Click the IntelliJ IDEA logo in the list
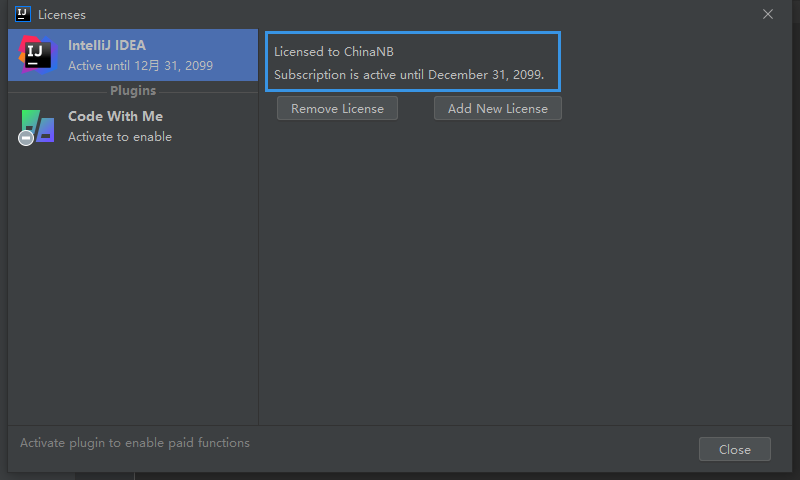The width and height of the screenshot is (800, 480). (x=37, y=56)
